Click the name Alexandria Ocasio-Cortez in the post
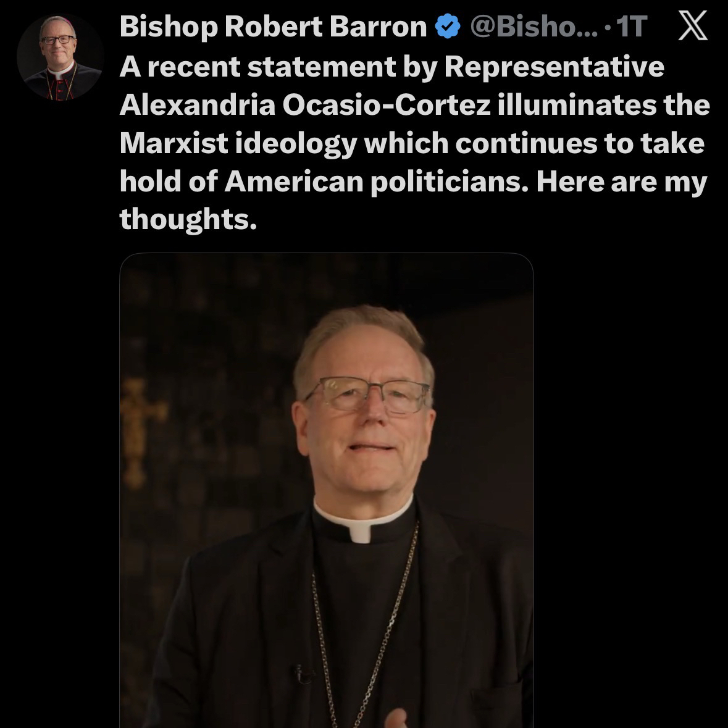Screen dimensions: 728x728 (305, 105)
